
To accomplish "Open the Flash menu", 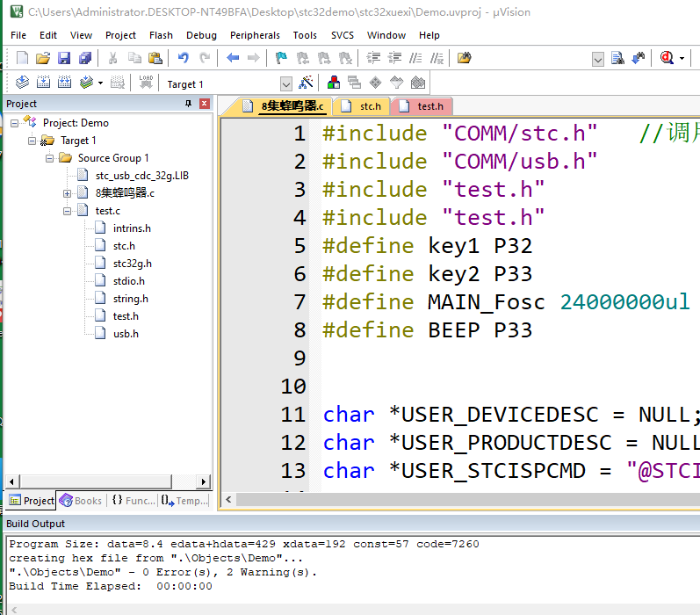I will pos(161,35).
